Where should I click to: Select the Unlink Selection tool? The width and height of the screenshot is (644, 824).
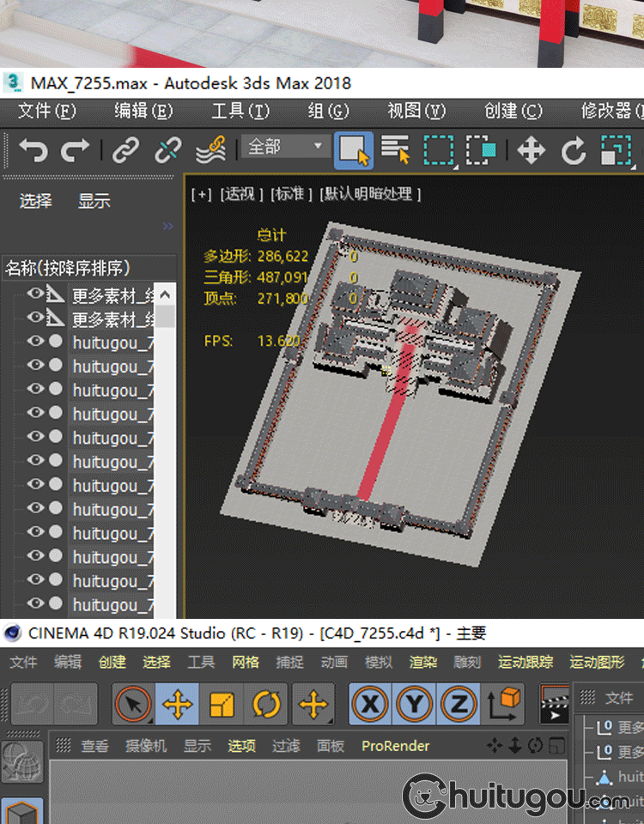[x=167, y=150]
